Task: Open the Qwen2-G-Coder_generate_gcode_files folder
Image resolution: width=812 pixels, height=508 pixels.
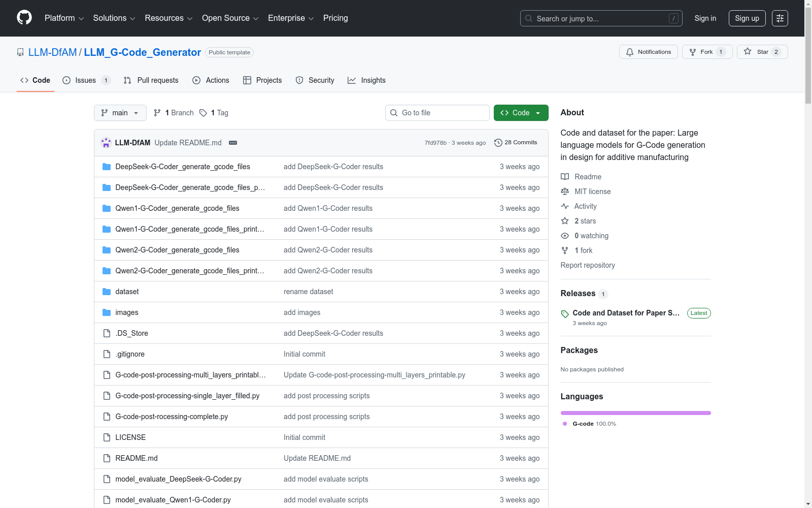Action: [177, 250]
